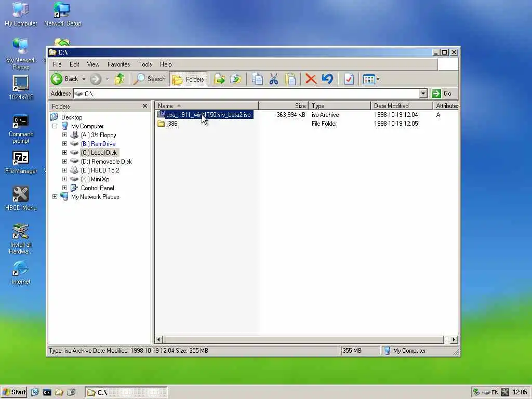Select (B:) RamDrive in the tree

(98, 144)
